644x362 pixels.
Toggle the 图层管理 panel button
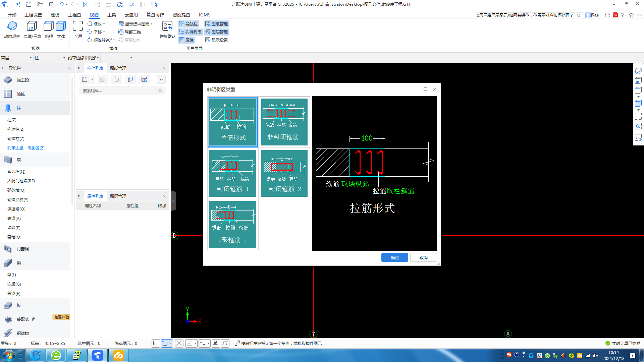(216, 32)
